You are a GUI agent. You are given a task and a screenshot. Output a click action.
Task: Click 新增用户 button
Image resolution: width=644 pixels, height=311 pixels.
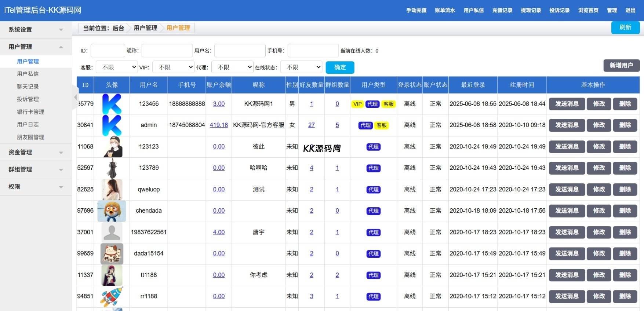pyautogui.click(x=622, y=65)
